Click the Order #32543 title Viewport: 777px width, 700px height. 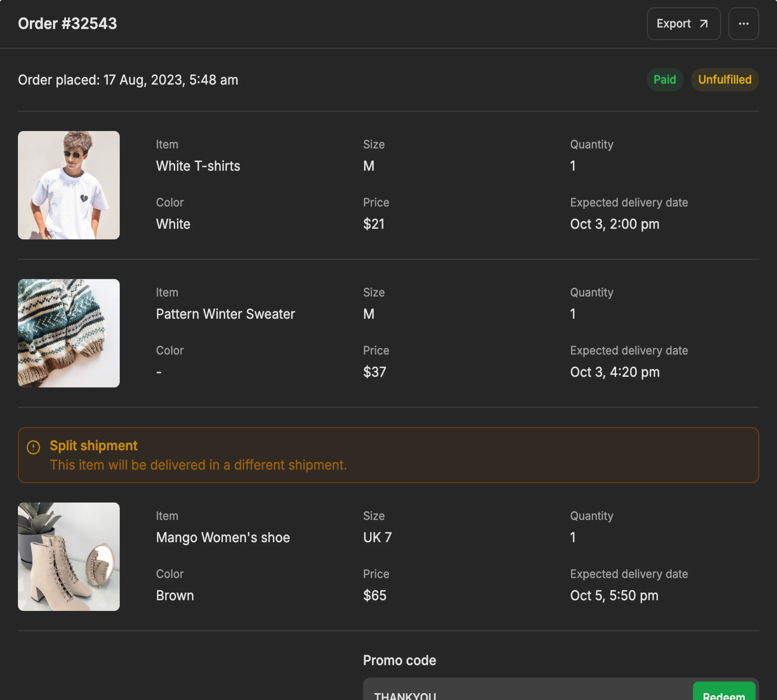67,24
